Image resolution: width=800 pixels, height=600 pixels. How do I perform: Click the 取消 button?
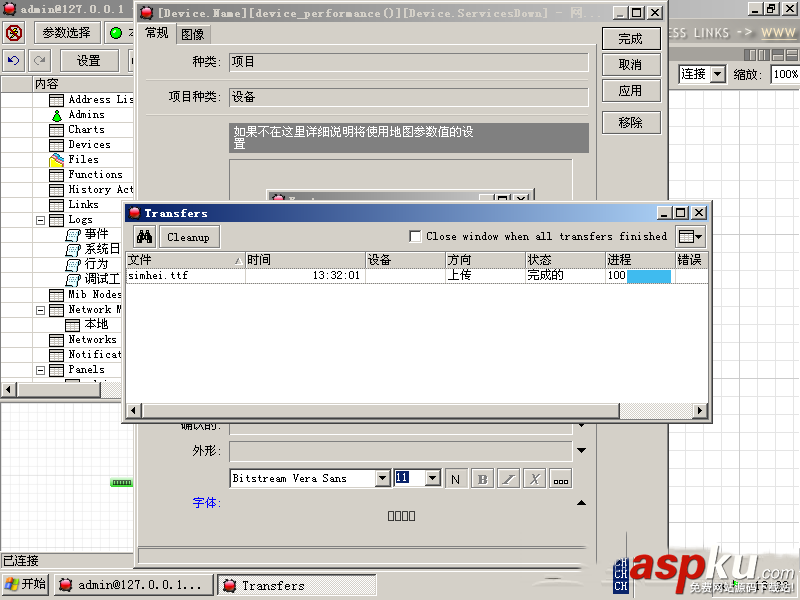[x=631, y=65]
